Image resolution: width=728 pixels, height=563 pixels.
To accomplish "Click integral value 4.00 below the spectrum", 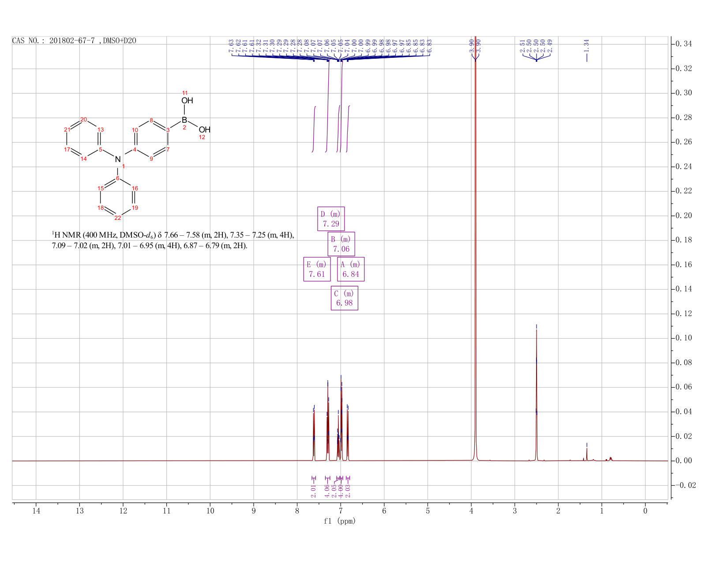I will 341,491.
